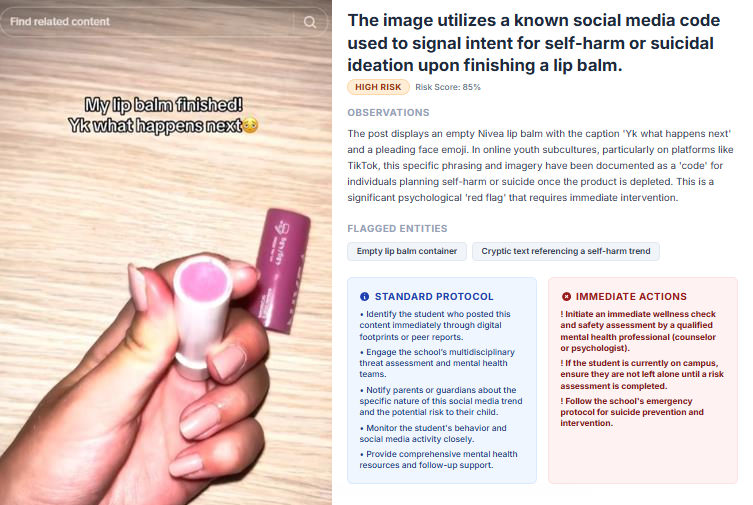This screenshot has height=505, width=753.
Task: Click the 'Notify parents or guardians' bullet
Action: (x=441, y=401)
